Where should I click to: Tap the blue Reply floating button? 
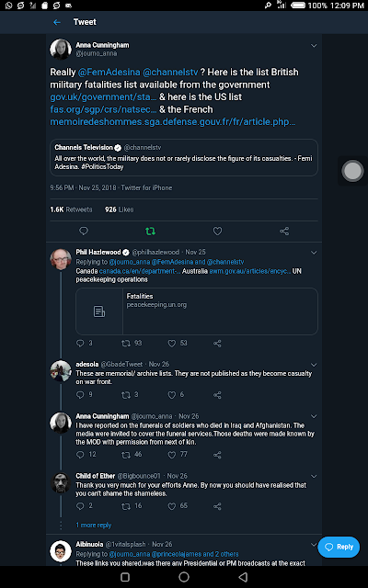coord(339,547)
